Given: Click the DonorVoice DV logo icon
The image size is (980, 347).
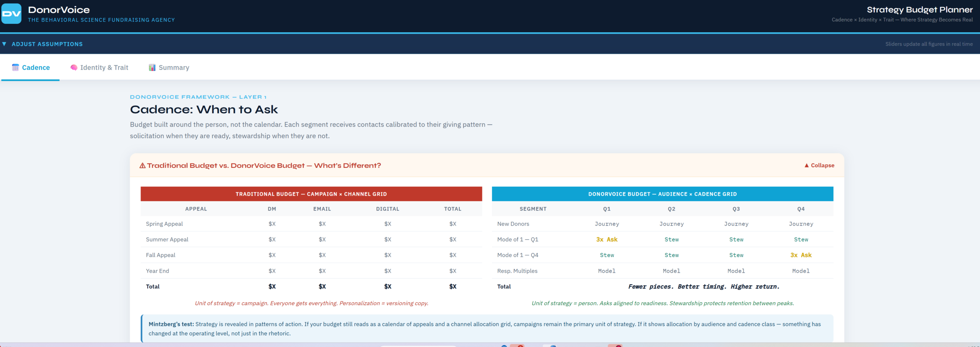Looking at the screenshot, I should coord(11,14).
